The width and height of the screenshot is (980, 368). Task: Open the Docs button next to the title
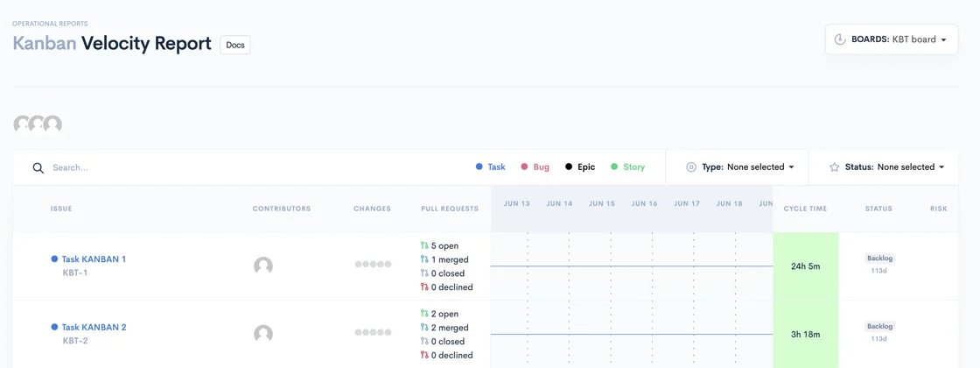click(x=235, y=45)
